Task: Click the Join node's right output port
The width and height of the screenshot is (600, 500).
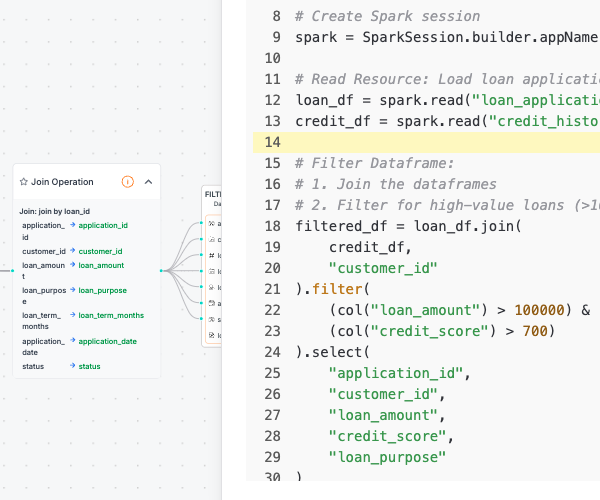Action: click(x=161, y=270)
